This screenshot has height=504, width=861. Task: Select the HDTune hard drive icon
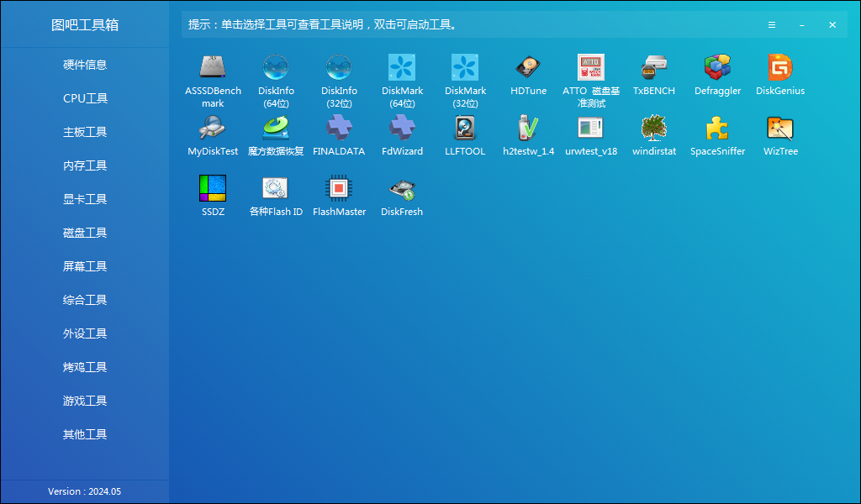(528, 67)
